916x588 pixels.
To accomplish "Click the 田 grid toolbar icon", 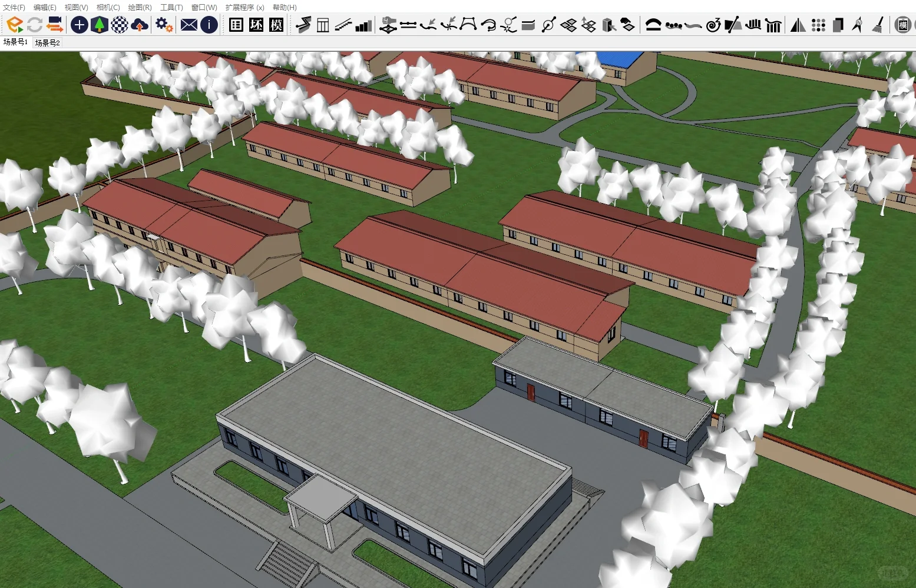I will [236, 25].
